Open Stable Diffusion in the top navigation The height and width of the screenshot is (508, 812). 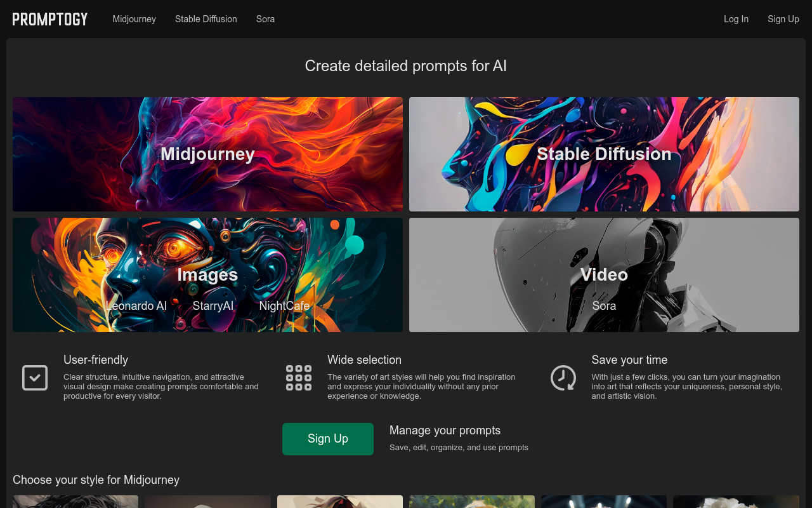[x=206, y=19]
